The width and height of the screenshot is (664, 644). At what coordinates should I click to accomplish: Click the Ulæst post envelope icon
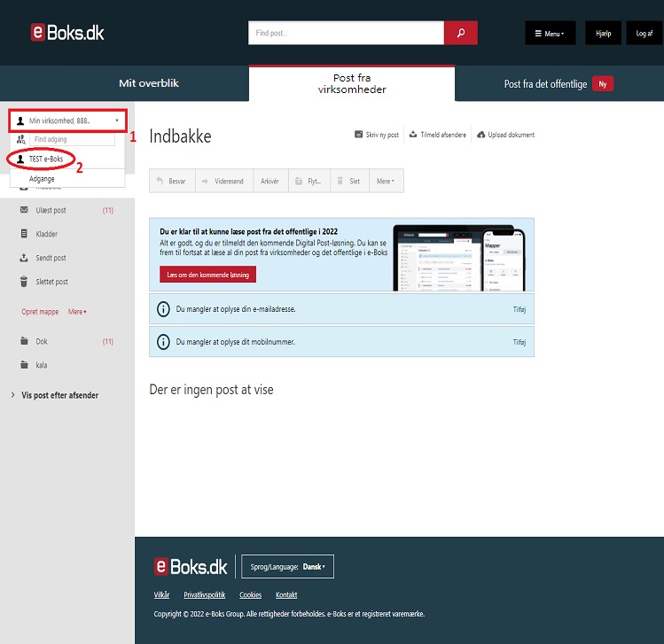pos(24,210)
